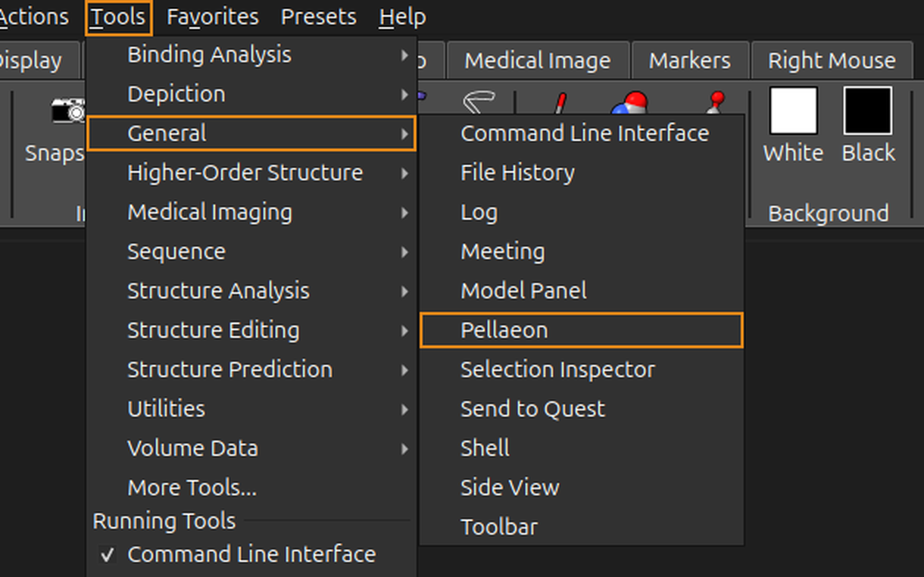
Task: Open the Utilities submenu
Action: click(x=251, y=409)
